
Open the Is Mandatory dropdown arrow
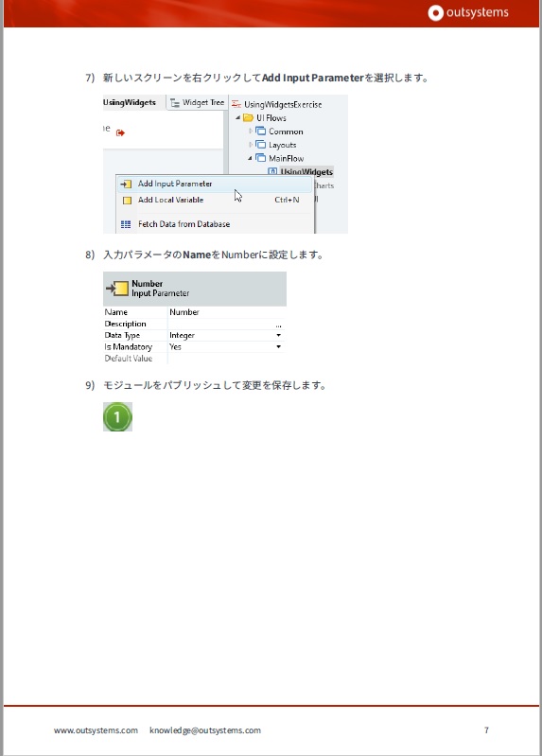279,346
